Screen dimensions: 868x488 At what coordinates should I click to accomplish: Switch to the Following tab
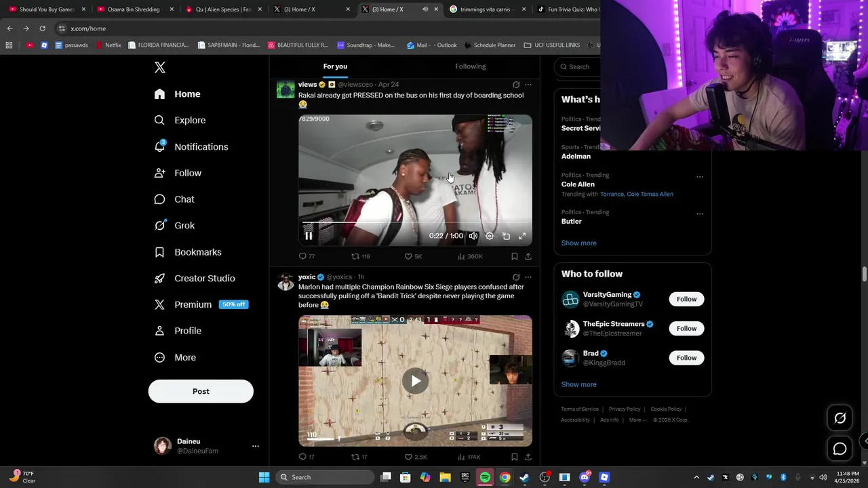(x=471, y=66)
